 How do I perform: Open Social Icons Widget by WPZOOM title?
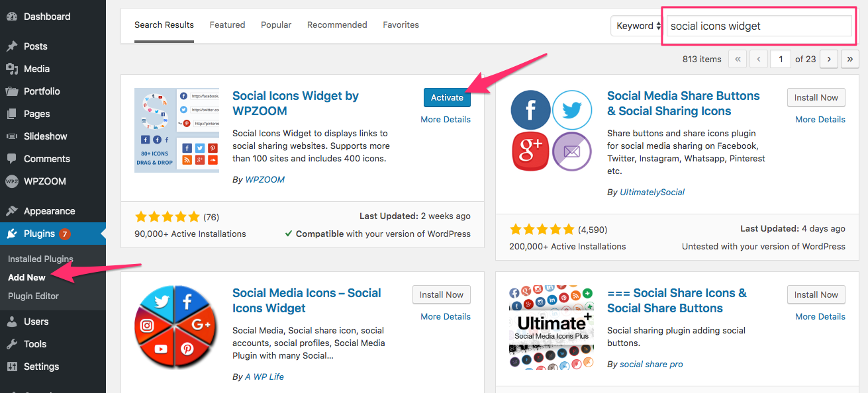[295, 103]
